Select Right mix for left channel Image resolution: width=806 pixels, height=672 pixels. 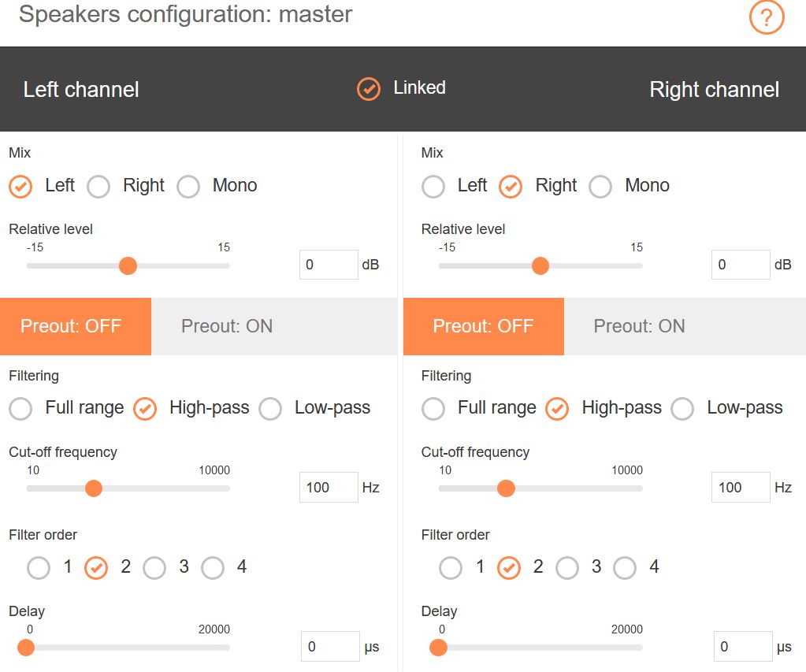click(98, 187)
